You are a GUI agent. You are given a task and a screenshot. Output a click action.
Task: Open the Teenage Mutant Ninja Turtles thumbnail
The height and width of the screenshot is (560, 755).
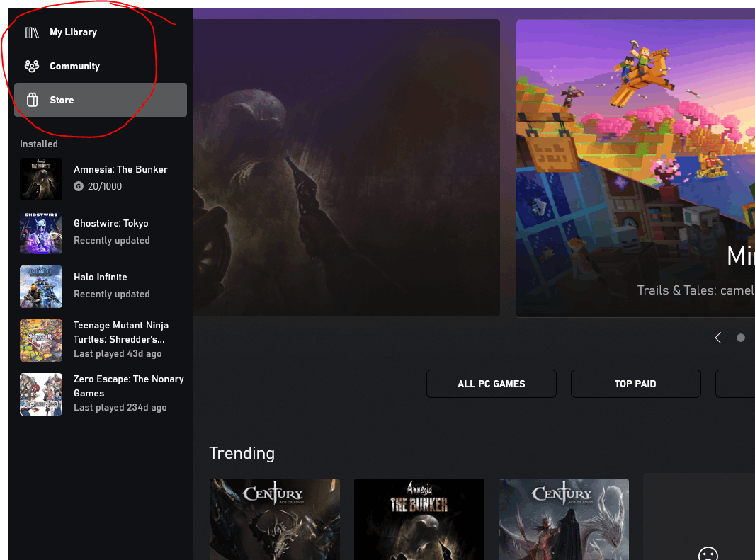point(41,341)
